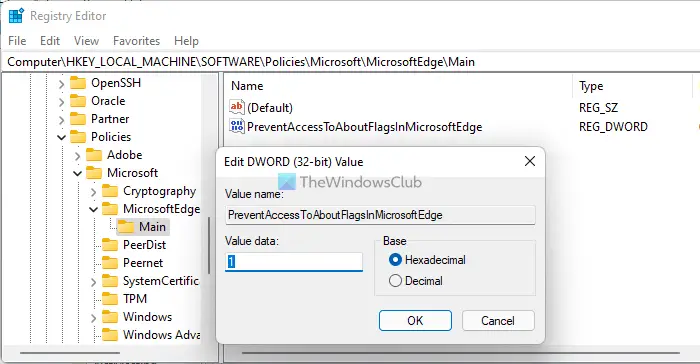Select the Oracle tree label
The height and width of the screenshot is (364, 700).
pyautogui.click(x=108, y=101)
